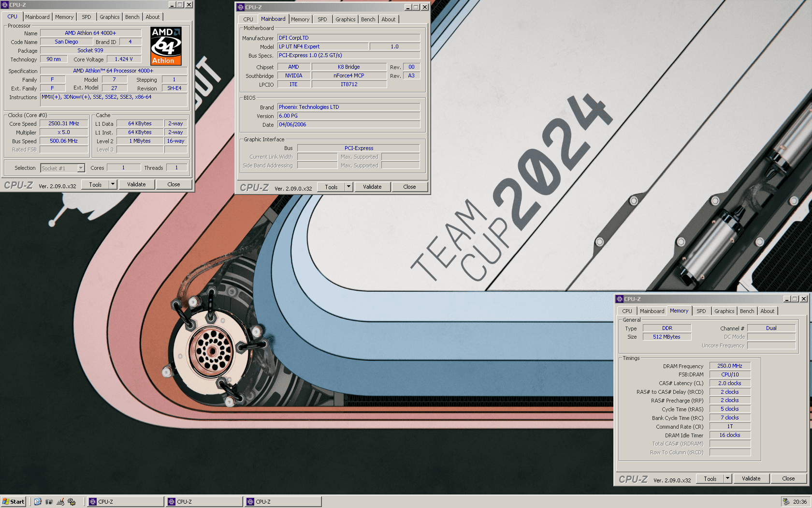The image size is (812, 508).
Task: Click the Close button in the CPU-tab window
Action: (174, 184)
